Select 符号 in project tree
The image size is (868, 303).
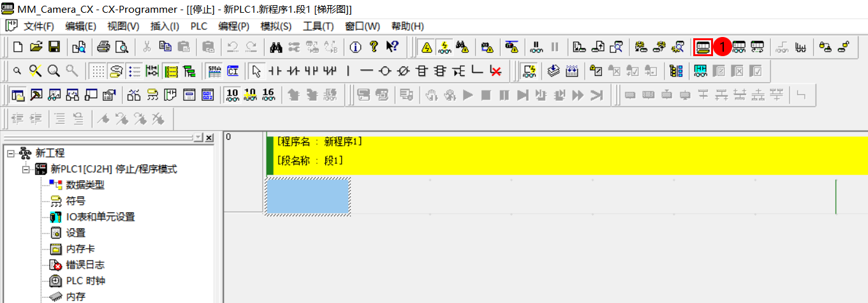[x=76, y=201]
